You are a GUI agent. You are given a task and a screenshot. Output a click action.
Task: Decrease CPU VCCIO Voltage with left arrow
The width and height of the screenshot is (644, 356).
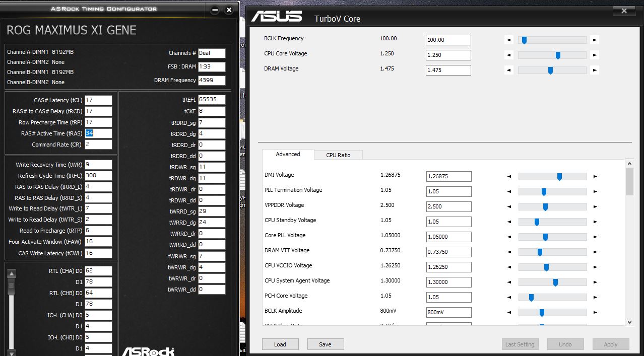pos(509,267)
